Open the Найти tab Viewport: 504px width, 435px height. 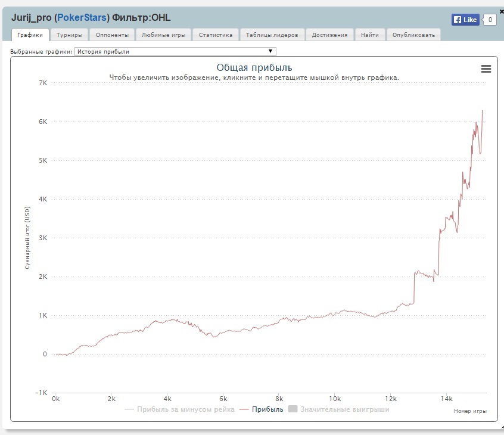tap(369, 35)
